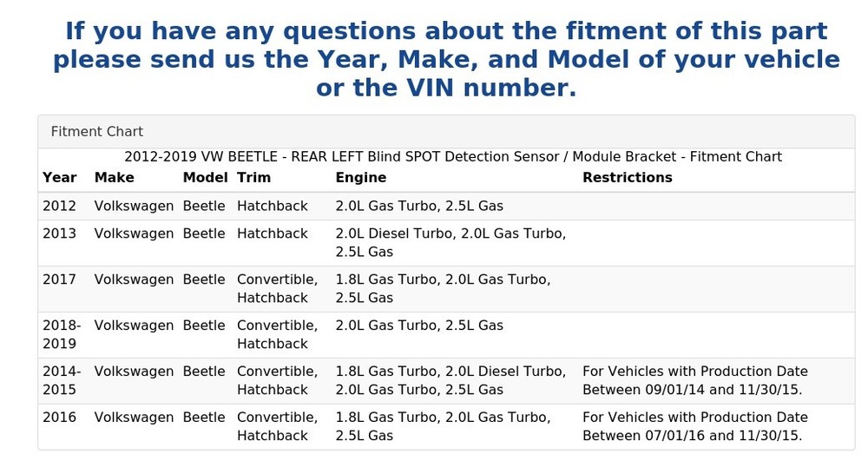Select the 2013 year cell
The height and width of the screenshot is (467, 868).
(x=60, y=234)
